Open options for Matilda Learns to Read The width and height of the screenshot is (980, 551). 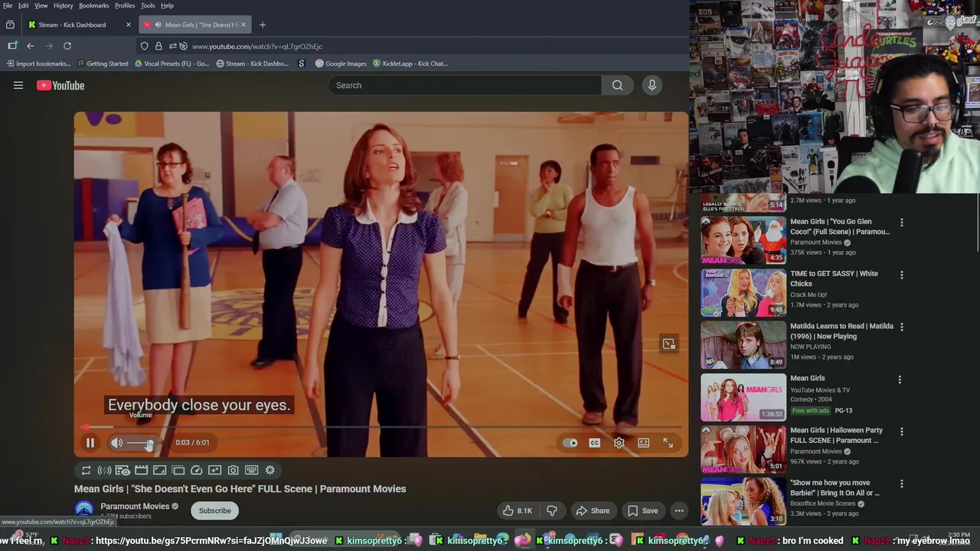pyautogui.click(x=902, y=327)
